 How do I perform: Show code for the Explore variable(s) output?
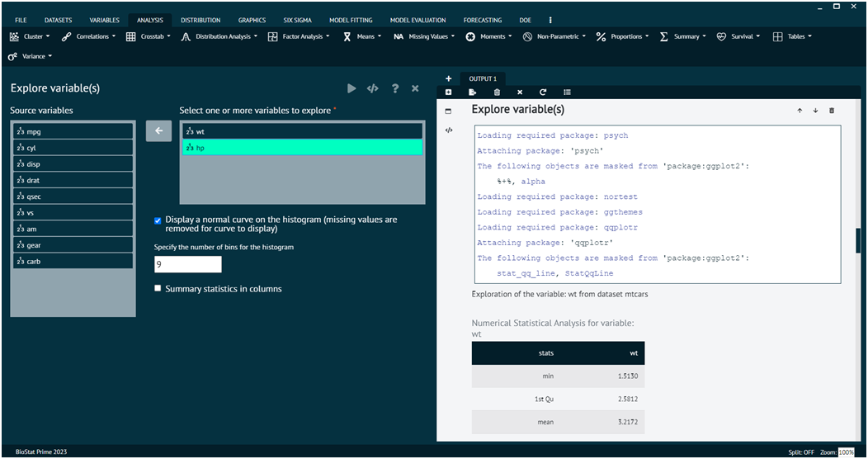(449, 130)
